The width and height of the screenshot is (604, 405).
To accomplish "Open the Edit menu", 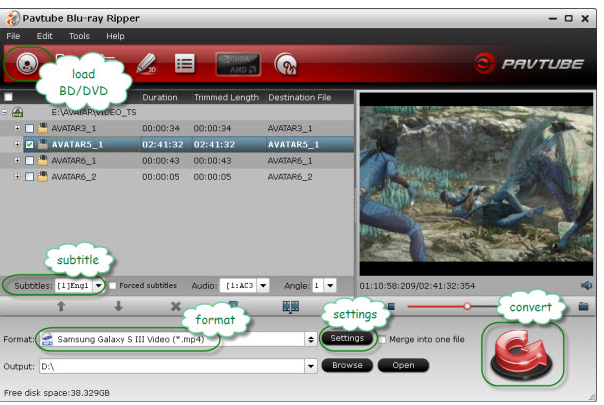I will tap(44, 36).
